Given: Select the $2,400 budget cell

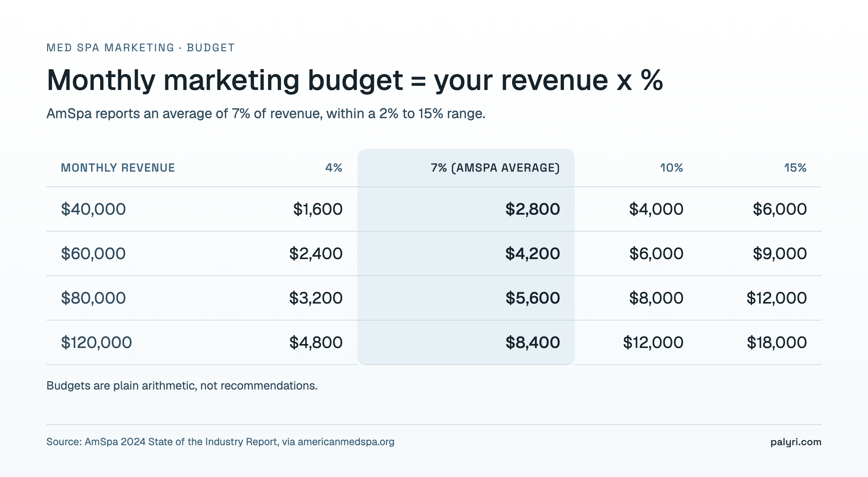Looking at the screenshot, I should click(316, 254).
